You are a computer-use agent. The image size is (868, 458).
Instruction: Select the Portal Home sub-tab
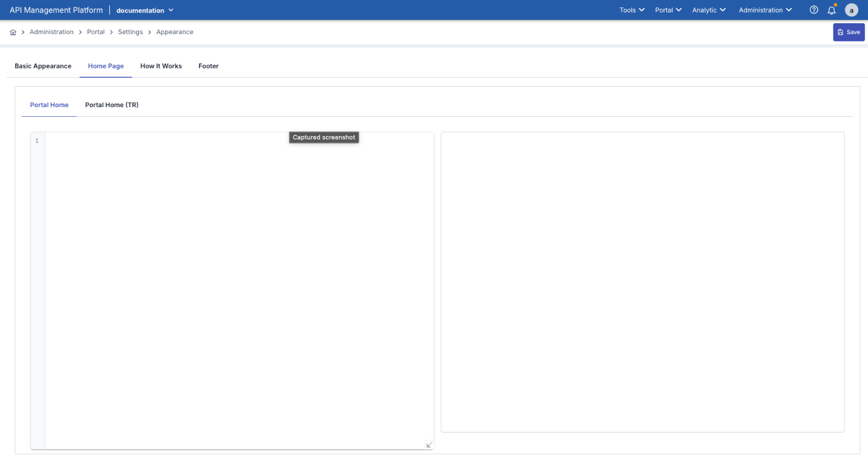pyautogui.click(x=49, y=105)
